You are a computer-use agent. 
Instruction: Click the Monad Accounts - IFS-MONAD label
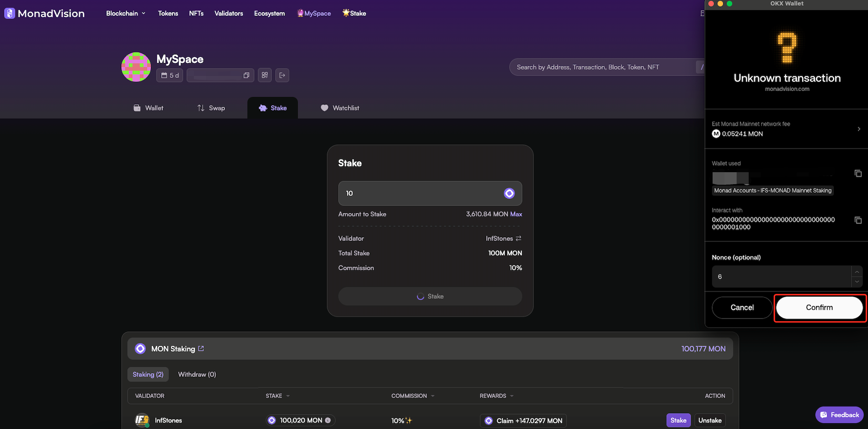pyautogui.click(x=773, y=190)
